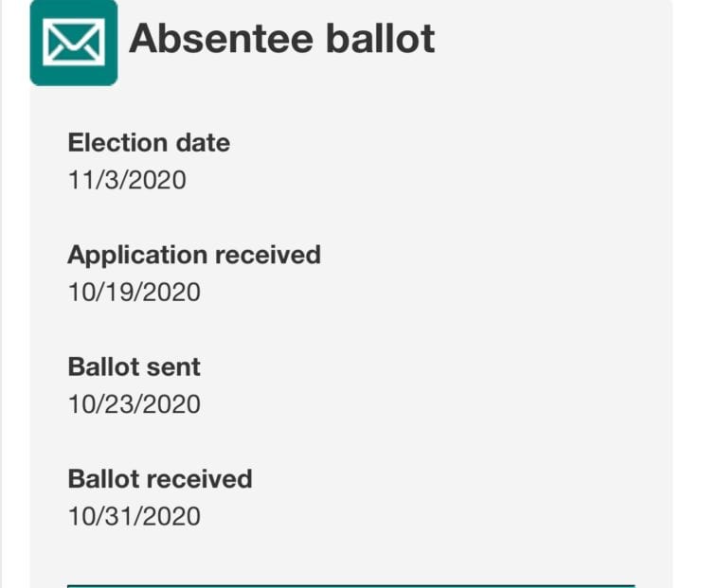Click the teal divider line below the dates
Image resolution: width=701 pixels, height=588 pixels.
350,585
